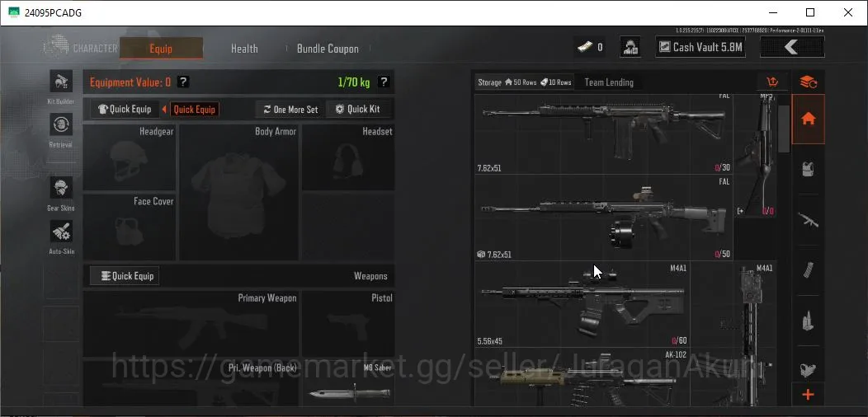Filter storage by ammo bullets icon
This screenshot has height=417, width=868.
click(x=809, y=321)
